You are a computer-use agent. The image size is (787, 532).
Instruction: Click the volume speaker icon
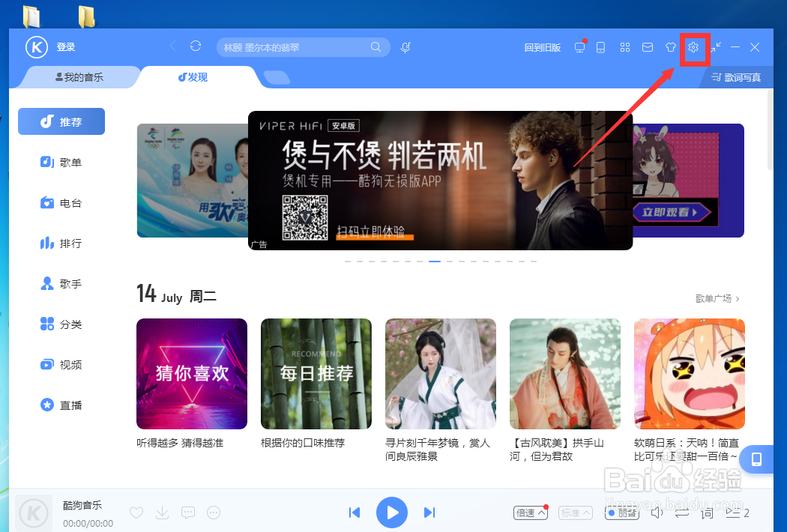657,513
